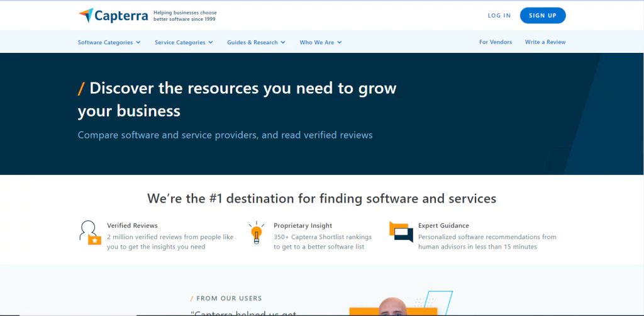
Task: Expand the Who We Are chevron
Action: coord(340,42)
